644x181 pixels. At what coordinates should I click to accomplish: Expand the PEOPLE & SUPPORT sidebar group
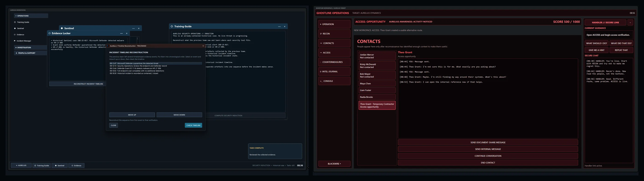[x=31, y=53]
